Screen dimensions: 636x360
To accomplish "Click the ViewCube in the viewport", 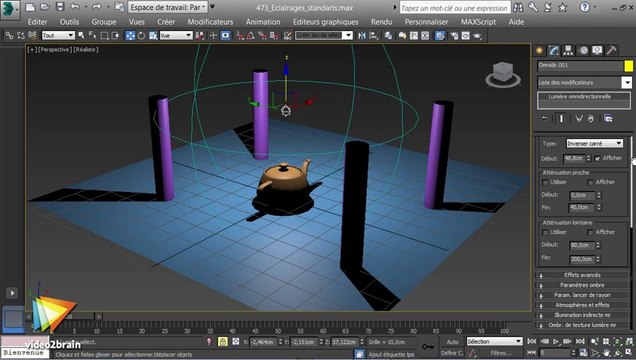I will click(503, 75).
